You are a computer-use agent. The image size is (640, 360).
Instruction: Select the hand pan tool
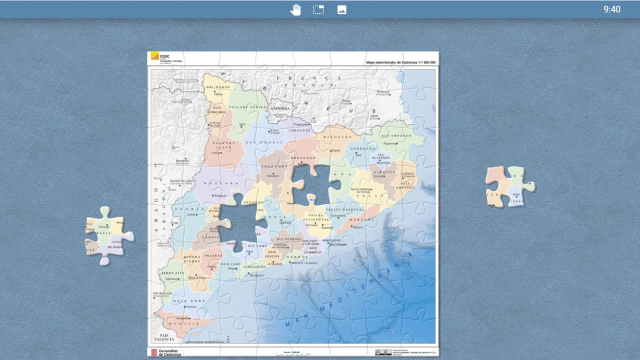(296, 10)
